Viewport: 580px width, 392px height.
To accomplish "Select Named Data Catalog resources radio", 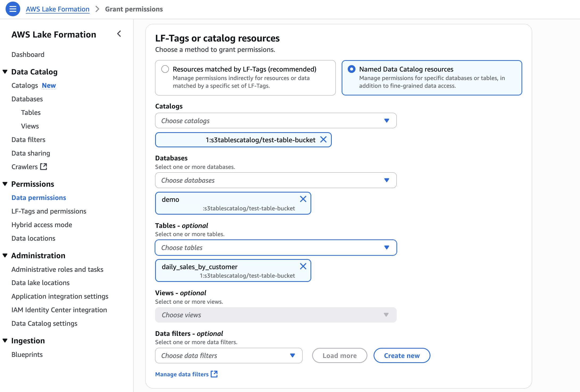I will (351, 69).
